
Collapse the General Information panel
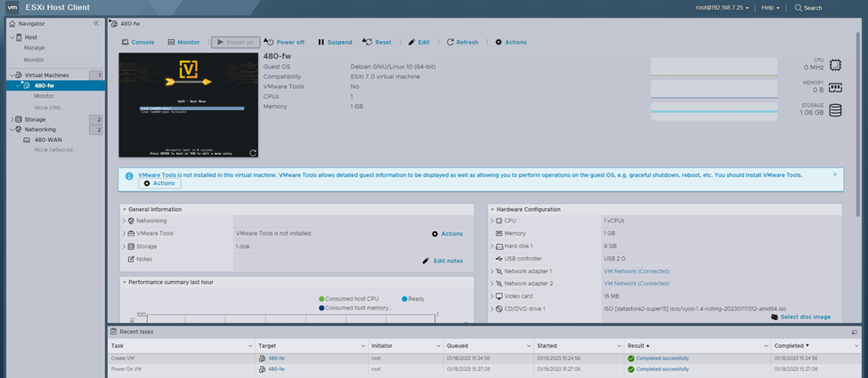point(125,209)
